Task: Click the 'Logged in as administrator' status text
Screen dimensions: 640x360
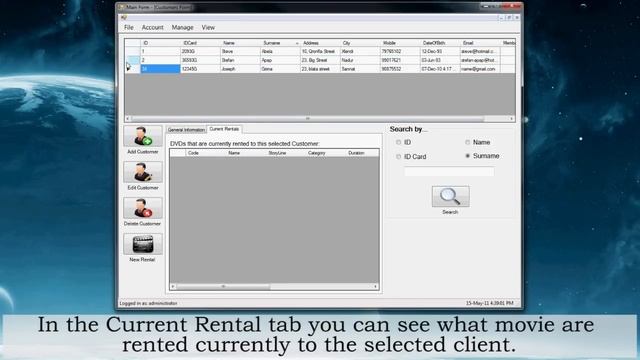Action: 148,303
